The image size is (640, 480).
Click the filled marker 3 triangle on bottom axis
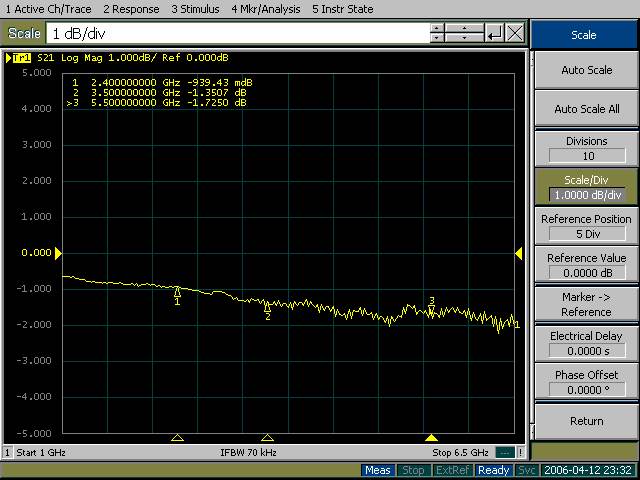431,438
